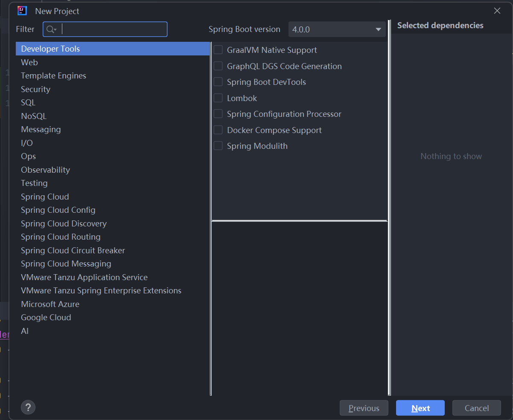This screenshot has height=420, width=513.
Task: Check GraphQL DGS Code Generation
Action: click(x=218, y=66)
